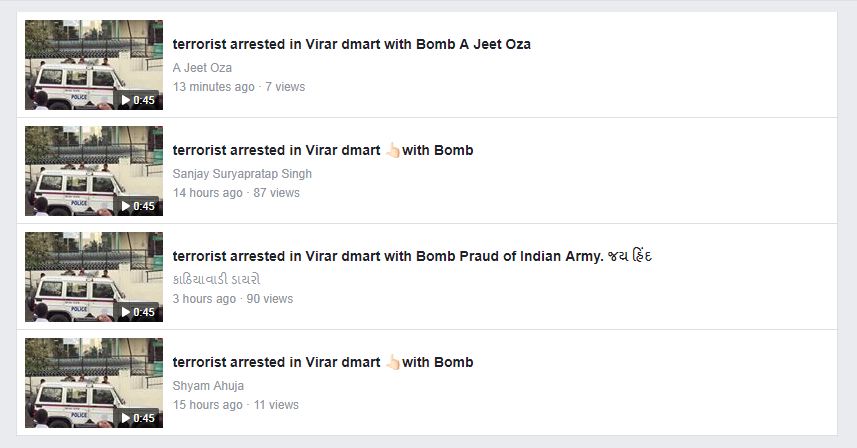Viewport: 857px width, 448px height.
Task: Visit A Jeet Oza's profile name link
Action: point(202,68)
